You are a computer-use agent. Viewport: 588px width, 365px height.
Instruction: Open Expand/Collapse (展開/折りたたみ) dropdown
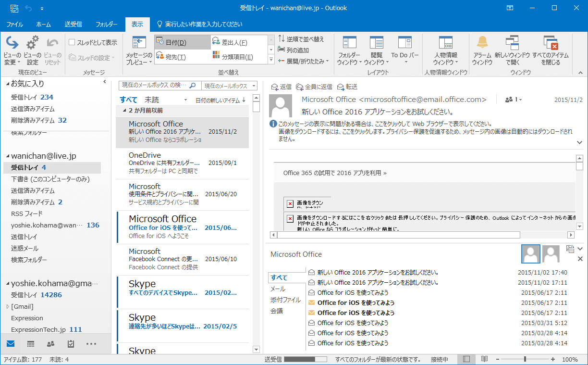pos(303,61)
